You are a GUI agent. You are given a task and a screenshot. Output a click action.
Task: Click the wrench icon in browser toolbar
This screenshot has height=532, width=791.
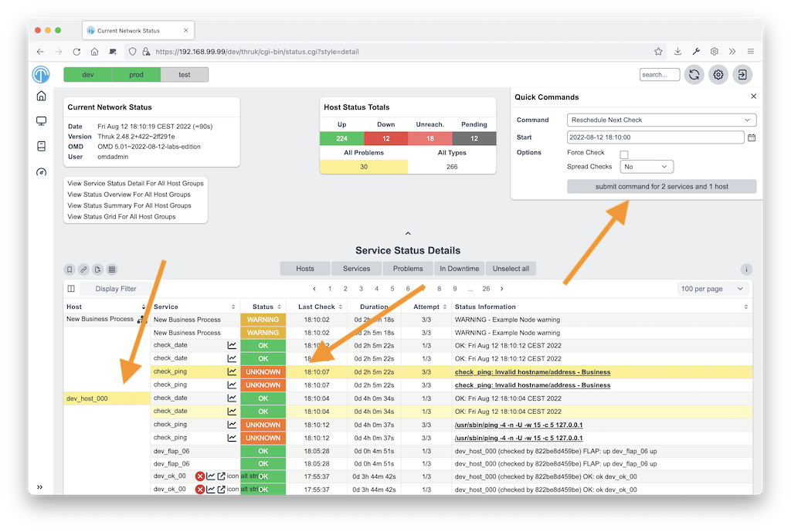click(696, 52)
